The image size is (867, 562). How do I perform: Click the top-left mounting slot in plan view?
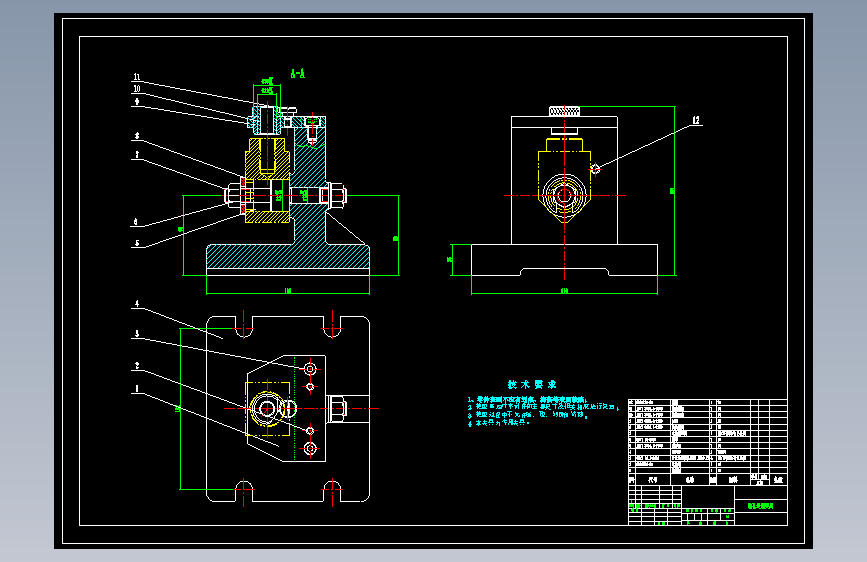pos(244,327)
